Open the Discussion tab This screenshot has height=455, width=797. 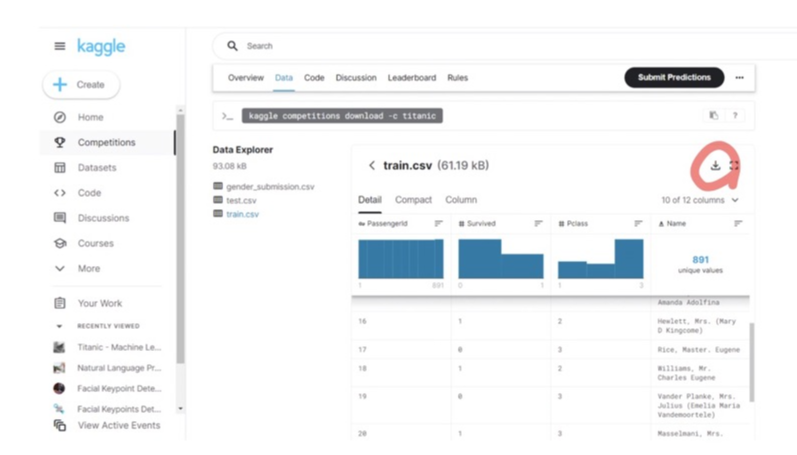tap(356, 78)
